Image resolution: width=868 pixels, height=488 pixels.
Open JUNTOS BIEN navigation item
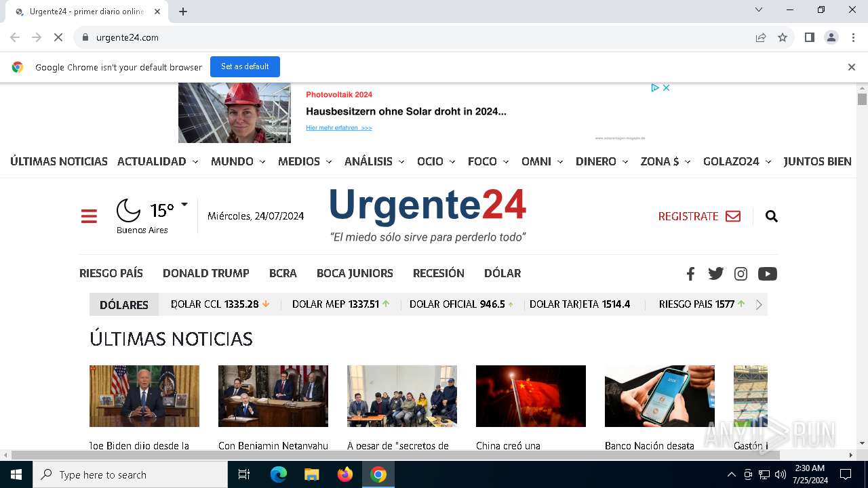817,161
